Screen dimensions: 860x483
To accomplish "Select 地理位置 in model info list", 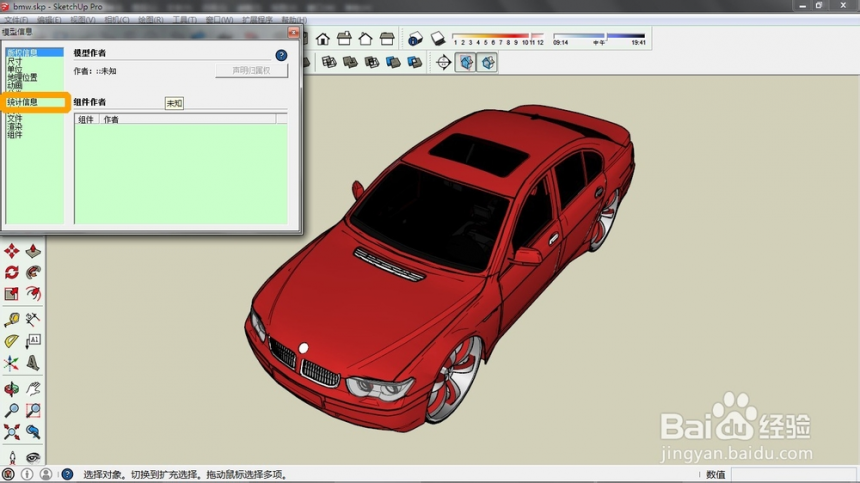I will 22,77.
